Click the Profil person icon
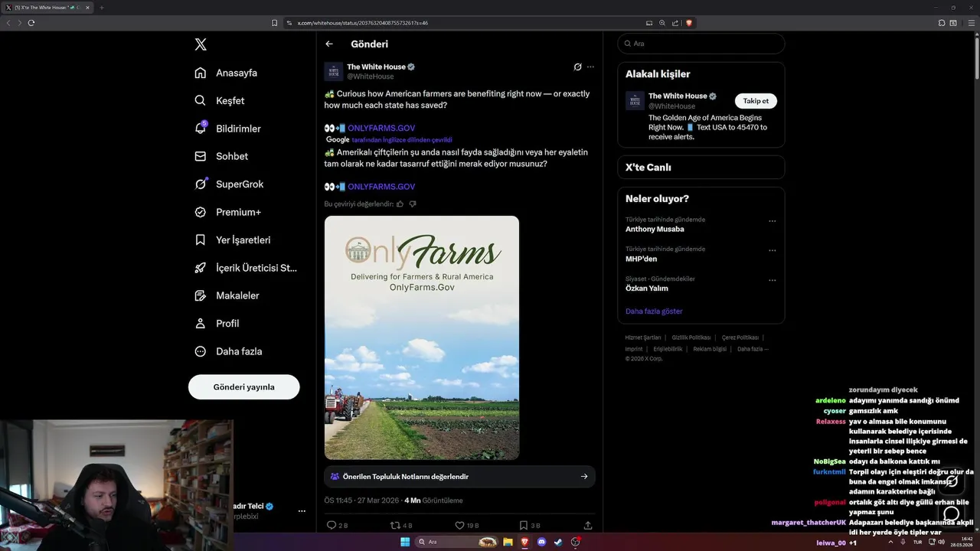The height and width of the screenshot is (551, 980). click(201, 324)
